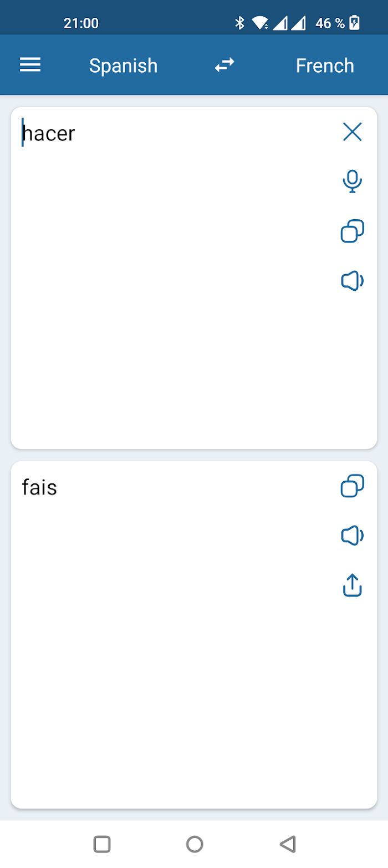Copy the translated text fais

point(353,486)
